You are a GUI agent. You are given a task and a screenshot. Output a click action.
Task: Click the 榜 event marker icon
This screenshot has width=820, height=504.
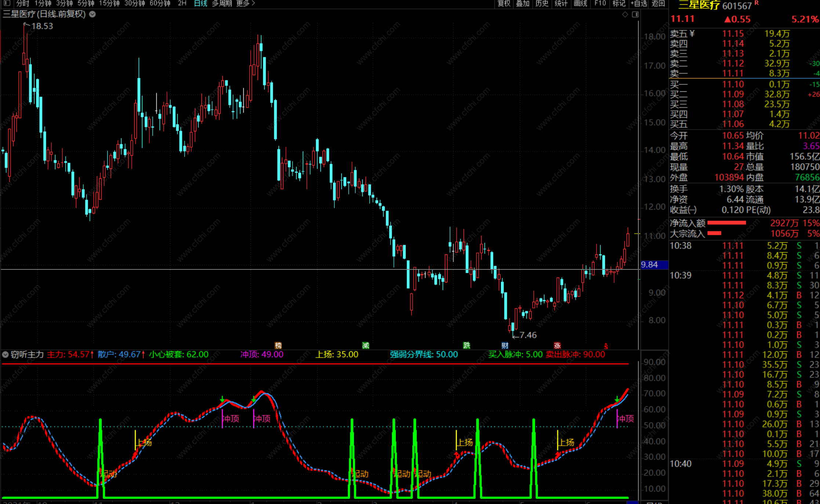(278, 345)
